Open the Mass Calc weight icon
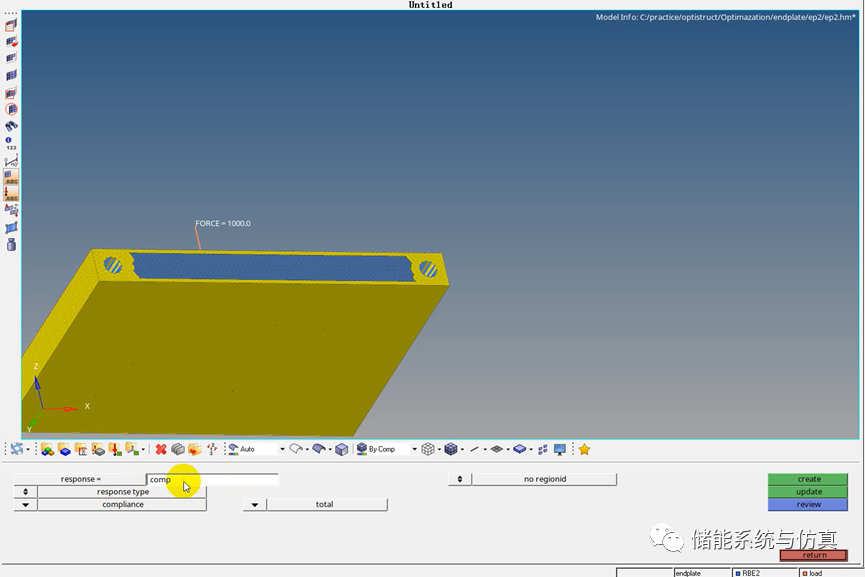This screenshot has height=577, width=865. 11,244
